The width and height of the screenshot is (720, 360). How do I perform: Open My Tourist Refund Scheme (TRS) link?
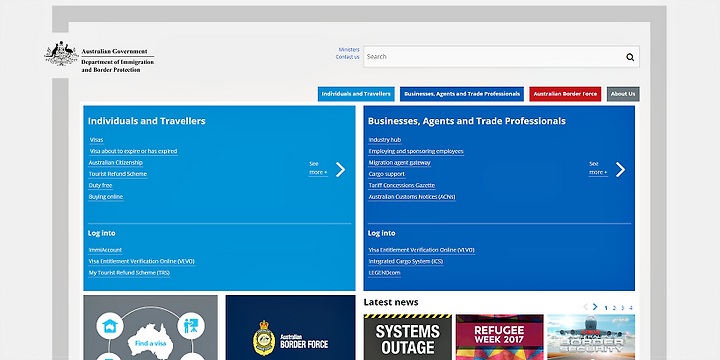coord(129,273)
